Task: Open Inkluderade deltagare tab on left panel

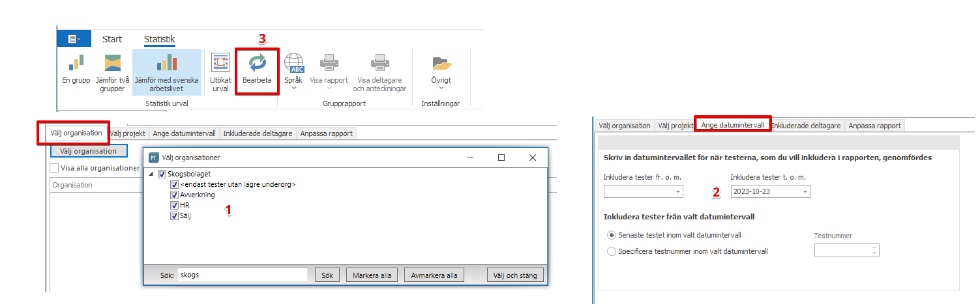Action: (258, 133)
